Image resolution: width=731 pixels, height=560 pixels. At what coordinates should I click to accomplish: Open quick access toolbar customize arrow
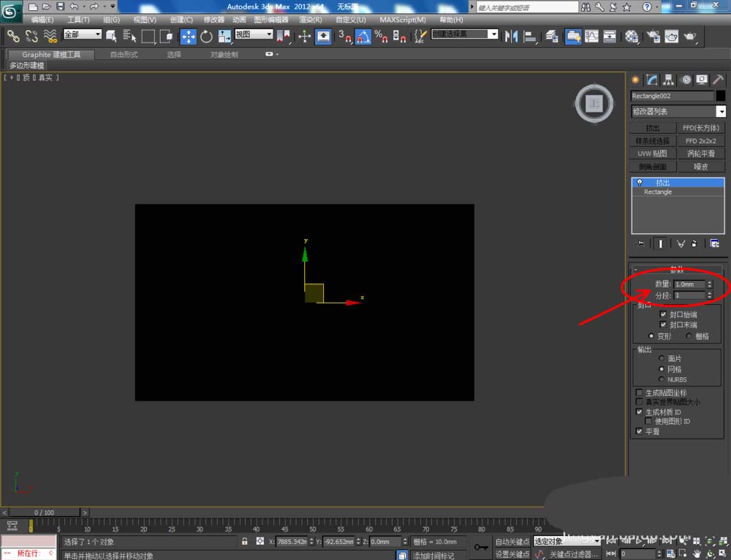coord(113,7)
